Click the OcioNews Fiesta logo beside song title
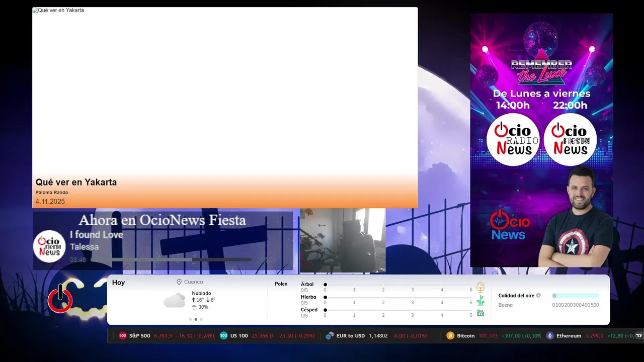This screenshot has height=362, width=644. 50,246
